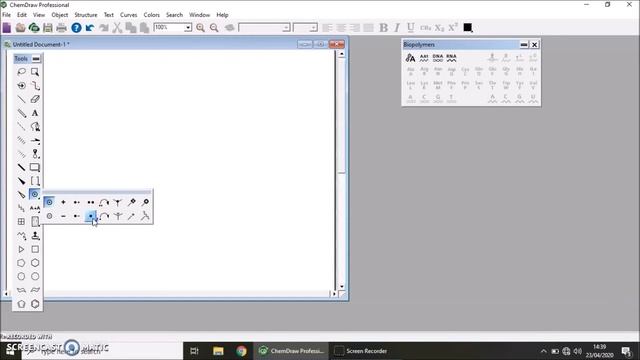
Task: Open the Object menu
Action: click(x=60, y=15)
